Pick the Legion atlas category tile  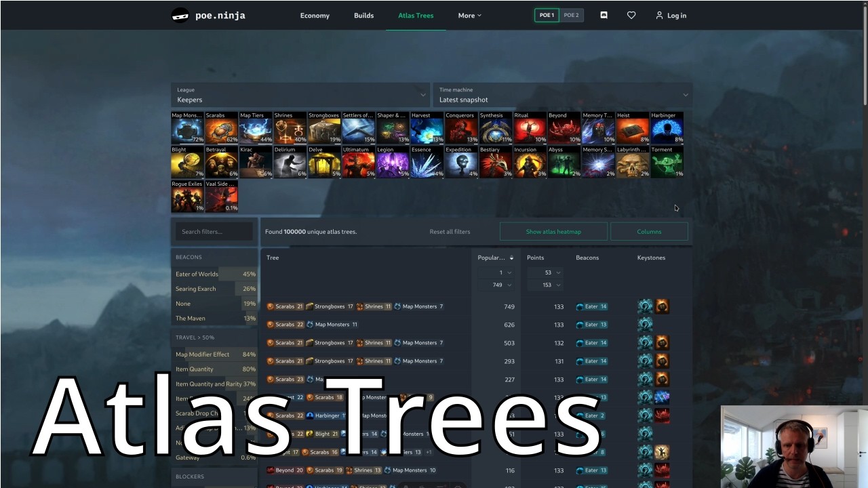393,162
